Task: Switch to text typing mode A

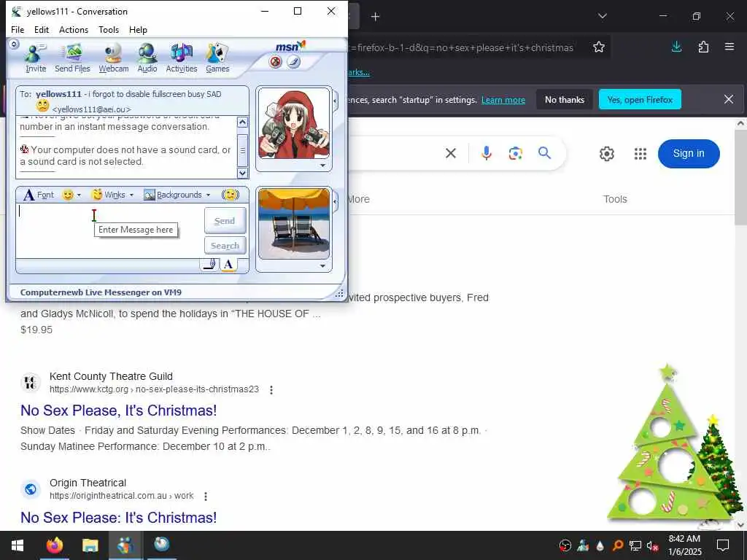Action: point(228,265)
